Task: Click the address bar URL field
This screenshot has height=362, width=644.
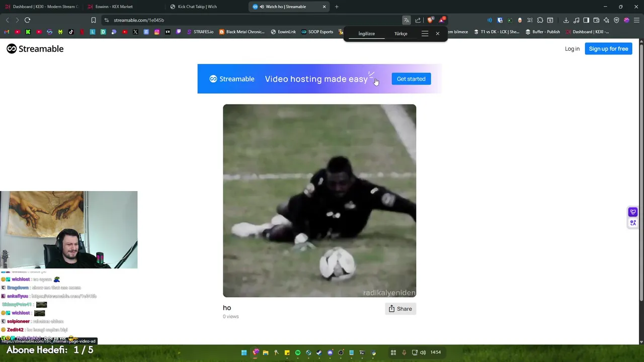Action: point(252,20)
